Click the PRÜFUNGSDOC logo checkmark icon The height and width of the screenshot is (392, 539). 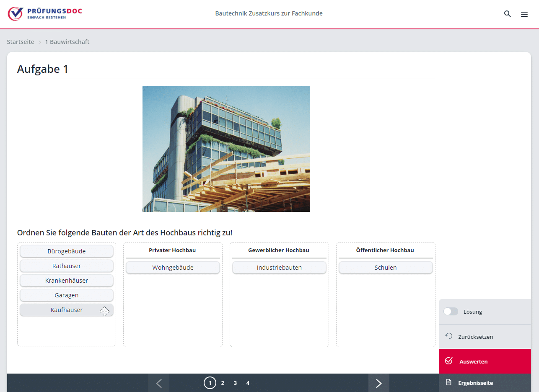pyautogui.click(x=16, y=13)
